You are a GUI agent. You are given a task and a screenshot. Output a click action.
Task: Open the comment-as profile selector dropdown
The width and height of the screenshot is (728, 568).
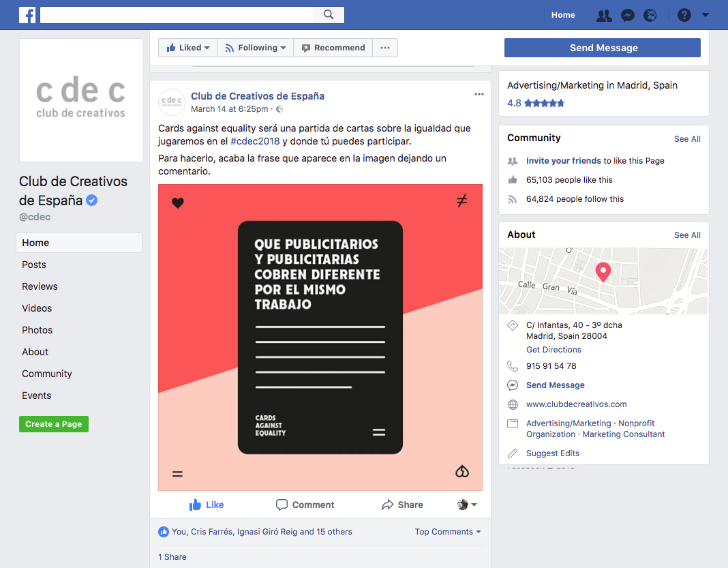(467, 505)
